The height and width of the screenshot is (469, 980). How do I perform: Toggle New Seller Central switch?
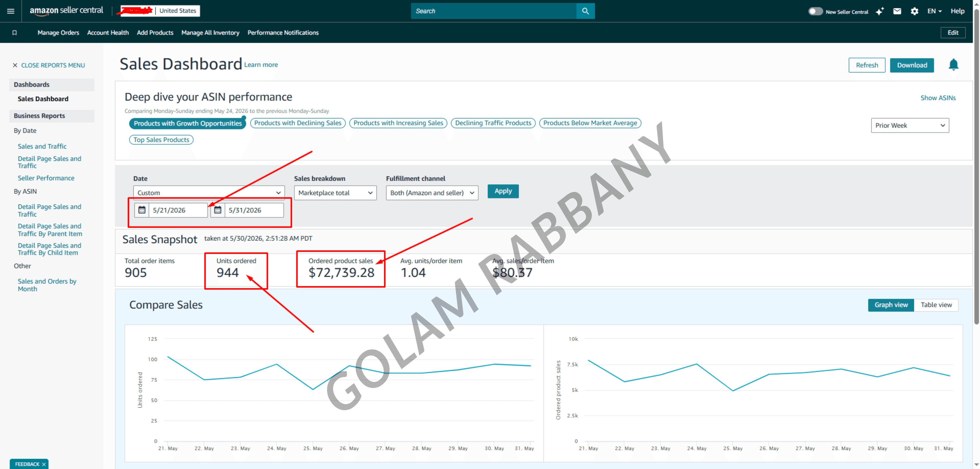coord(815,11)
